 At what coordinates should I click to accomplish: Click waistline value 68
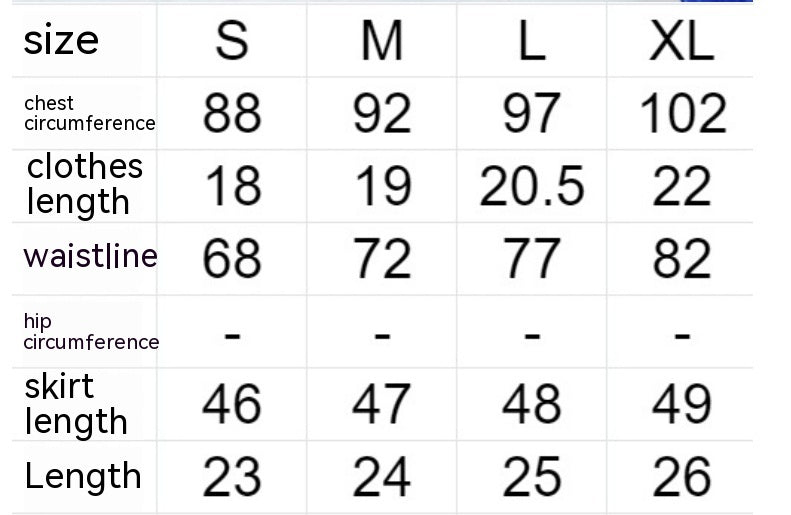[x=232, y=259]
